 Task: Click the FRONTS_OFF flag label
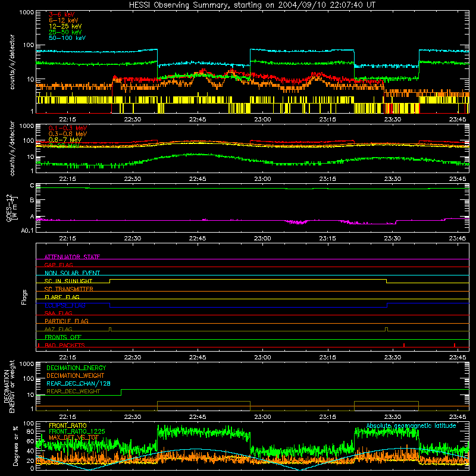pyautogui.click(x=62, y=337)
